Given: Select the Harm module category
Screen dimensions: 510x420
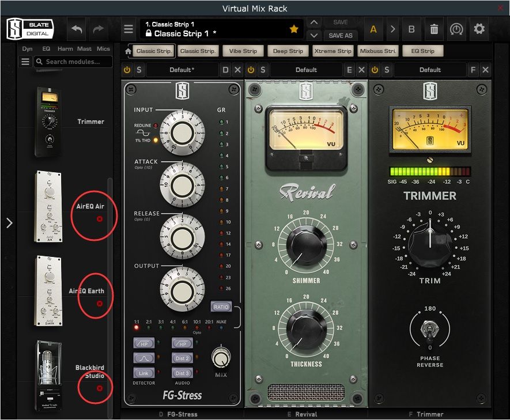Looking at the screenshot, I should tap(65, 49).
